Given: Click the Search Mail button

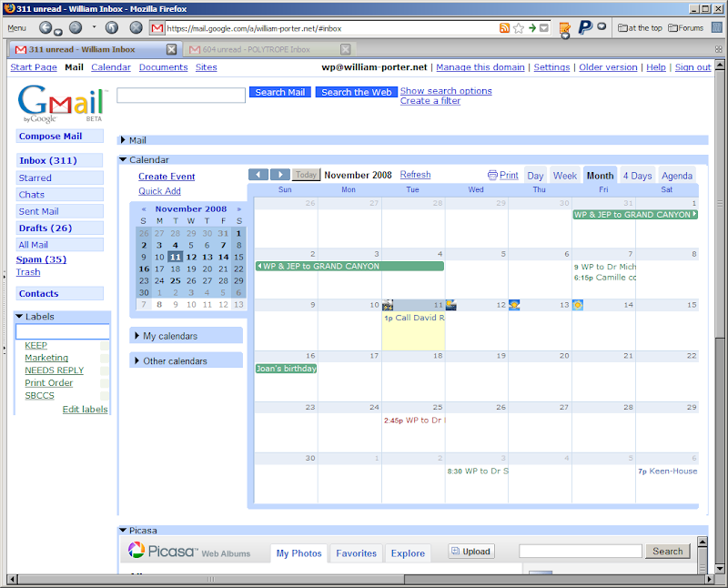Looking at the screenshot, I should pos(280,92).
